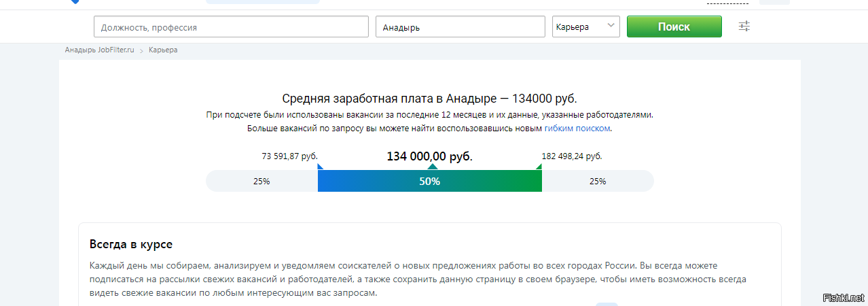Follow the гибким поиском link
868x306 pixels.
577,129
